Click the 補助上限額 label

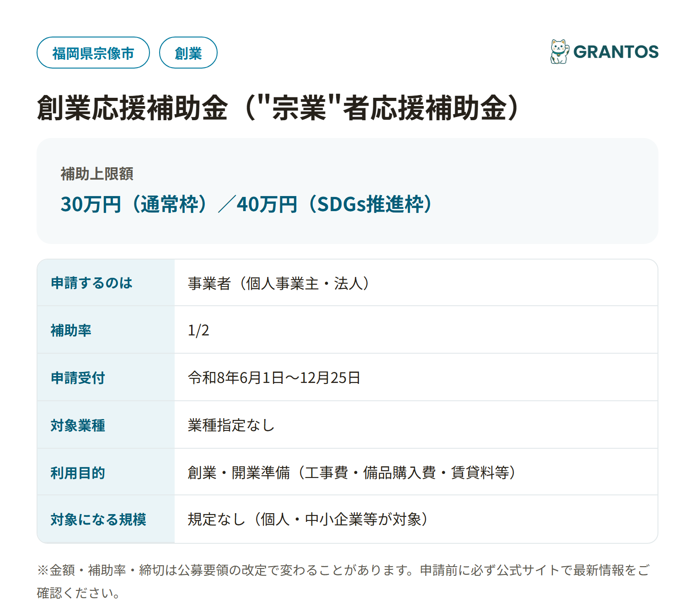click(97, 174)
